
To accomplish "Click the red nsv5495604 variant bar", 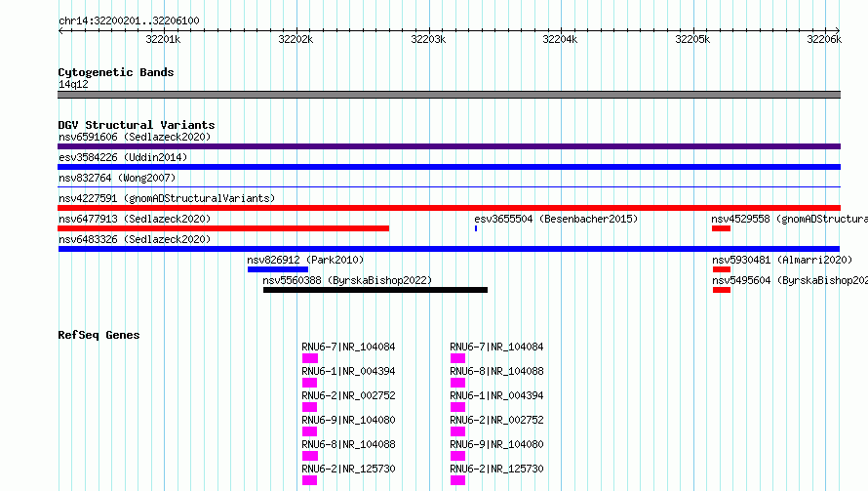I will [722, 290].
